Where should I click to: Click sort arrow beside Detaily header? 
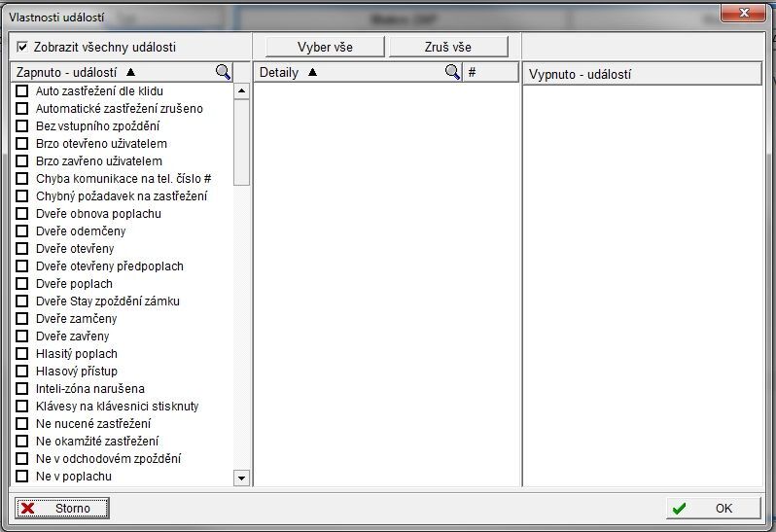point(312,72)
